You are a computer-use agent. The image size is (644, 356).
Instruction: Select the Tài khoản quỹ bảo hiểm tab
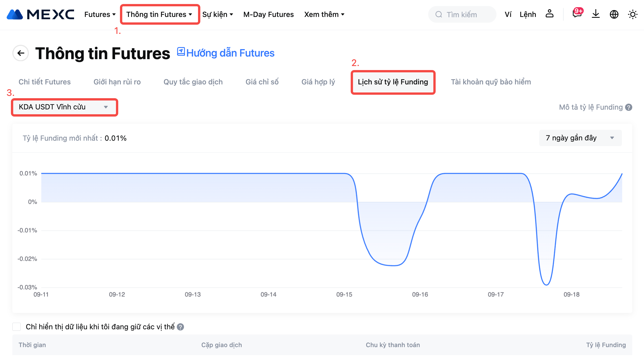491,82
